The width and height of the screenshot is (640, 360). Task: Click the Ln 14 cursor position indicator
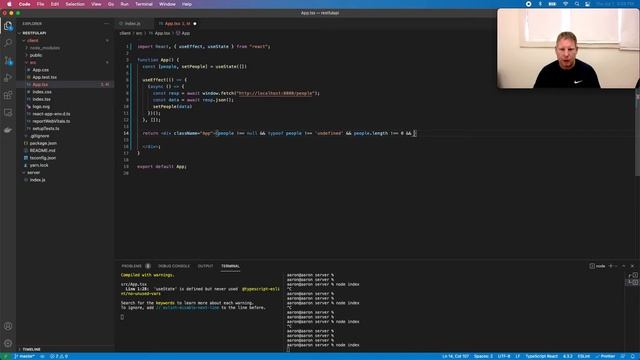click(455, 356)
